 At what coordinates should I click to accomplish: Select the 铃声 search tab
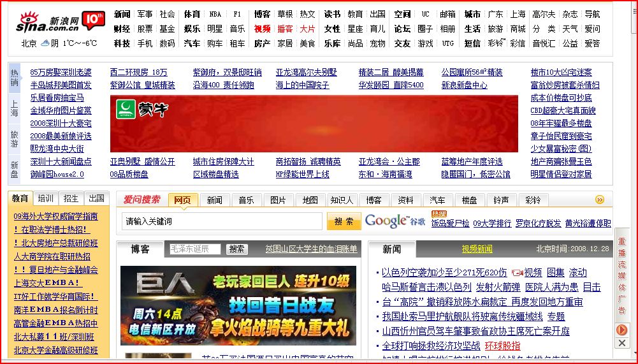[501, 200]
